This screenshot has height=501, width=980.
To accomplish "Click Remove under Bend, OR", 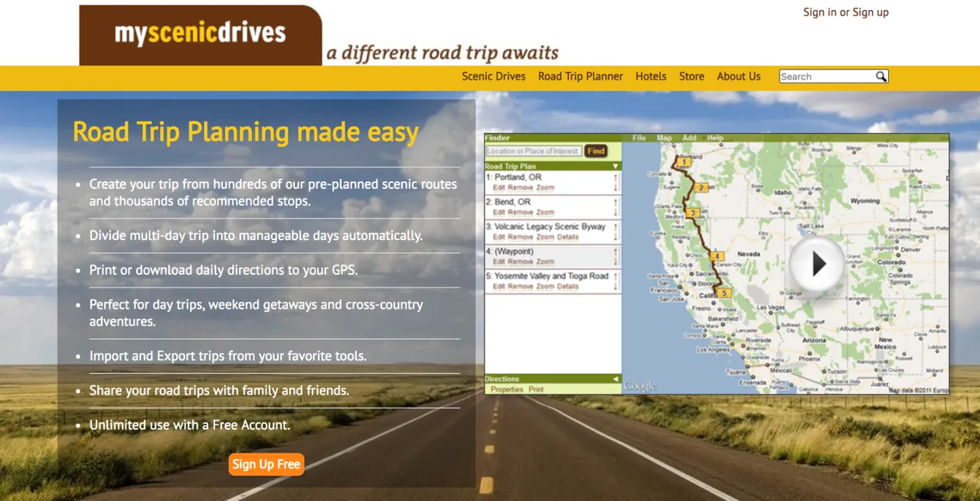I will pyautogui.click(x=521, y=212).
